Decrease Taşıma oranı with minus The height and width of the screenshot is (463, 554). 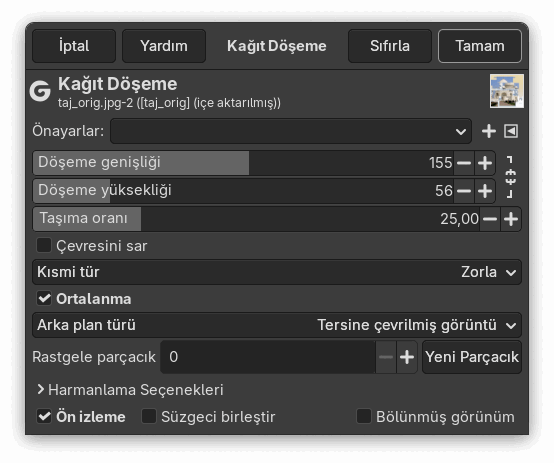[x=490, y=219]
